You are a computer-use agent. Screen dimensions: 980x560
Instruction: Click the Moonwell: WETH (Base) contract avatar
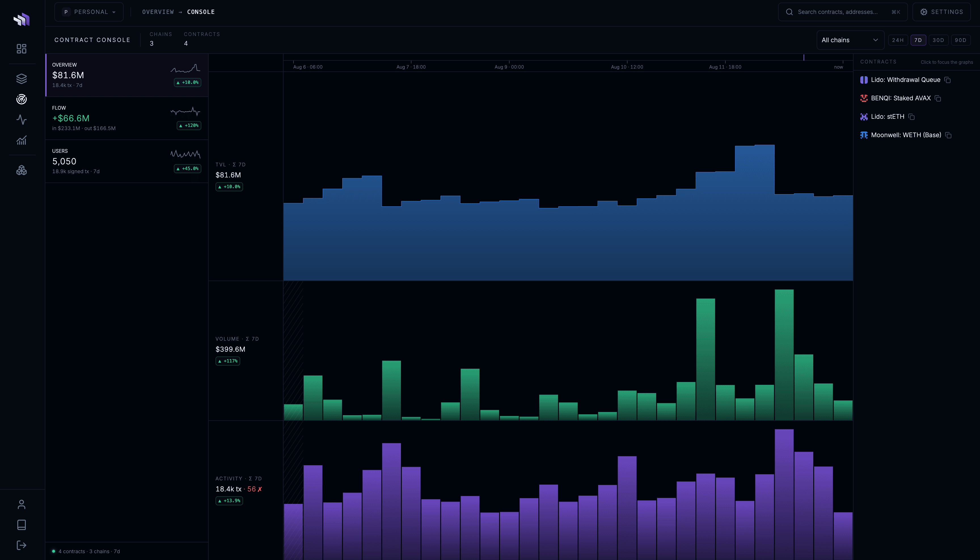click(864, 135)
